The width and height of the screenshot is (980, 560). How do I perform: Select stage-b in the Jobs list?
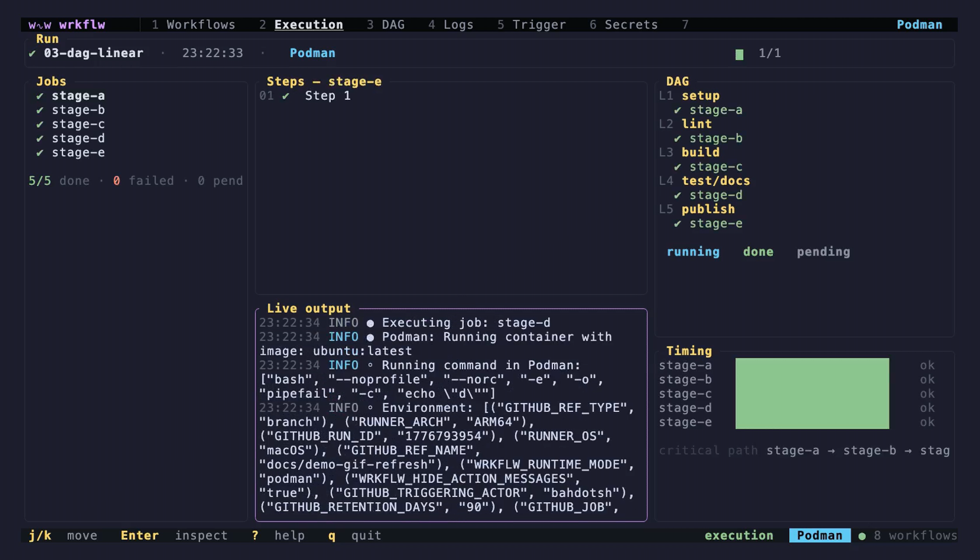[x=78, y=110]
